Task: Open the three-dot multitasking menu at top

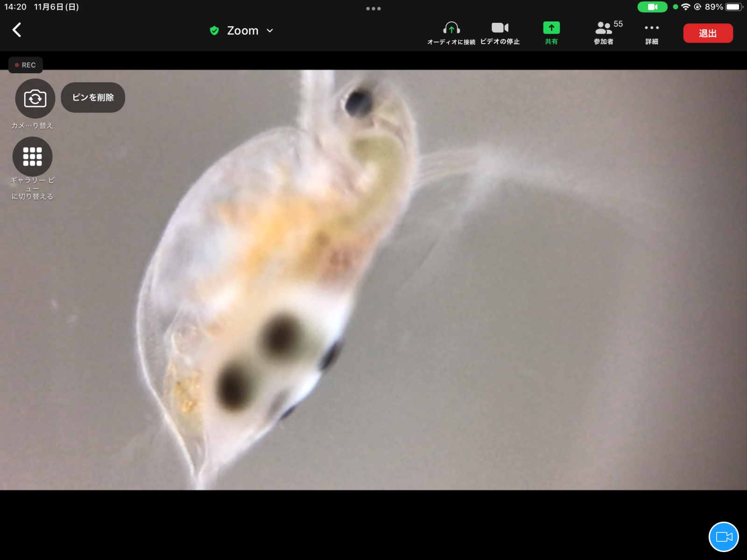Action: 373,8
